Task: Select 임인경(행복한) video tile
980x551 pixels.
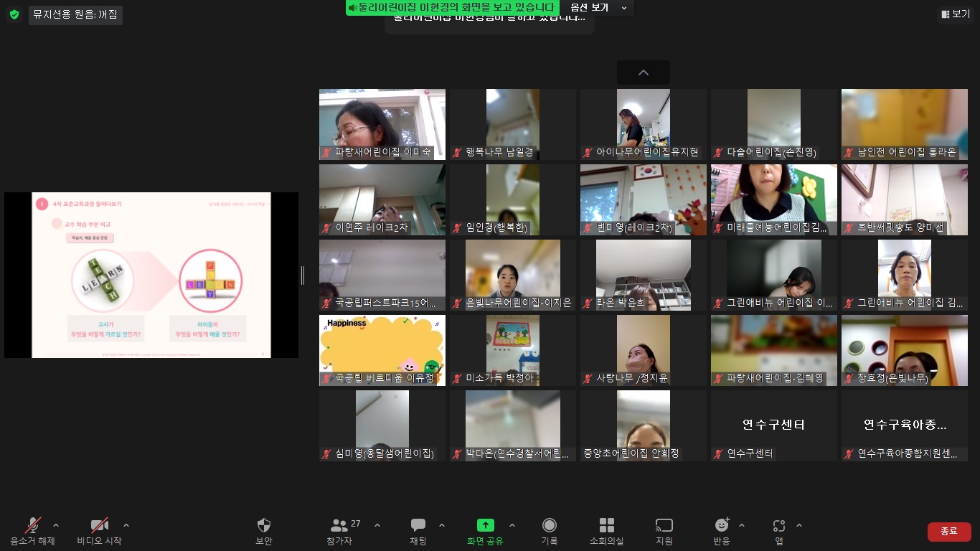Action: (x=513, y=199)
